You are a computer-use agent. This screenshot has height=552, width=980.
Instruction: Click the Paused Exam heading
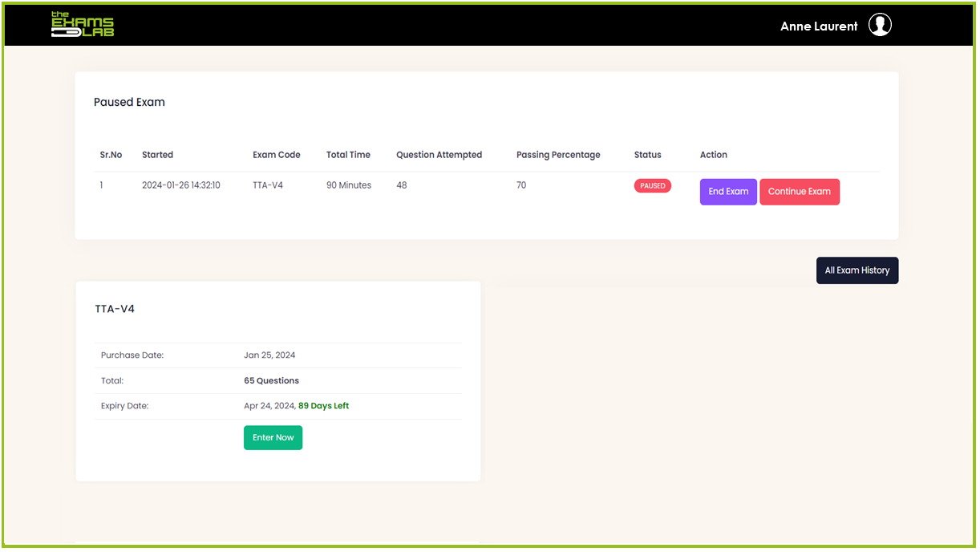click(x=129, y=103)
